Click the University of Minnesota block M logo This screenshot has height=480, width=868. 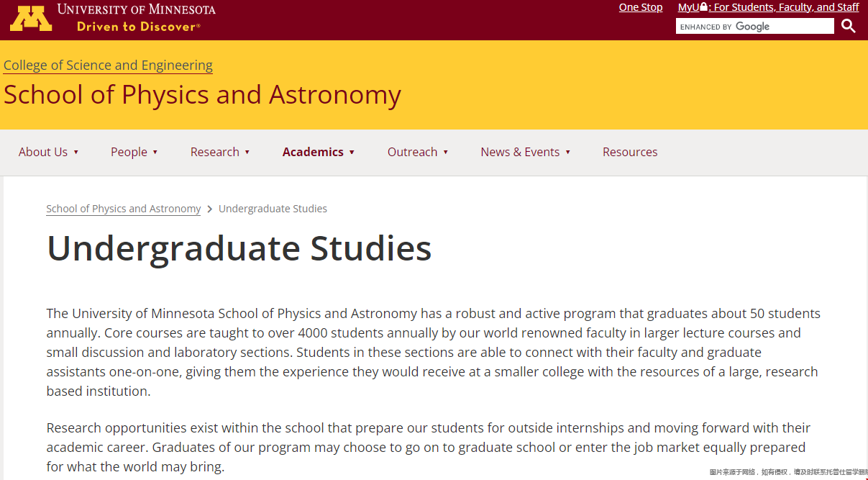[x=31, y=18]
